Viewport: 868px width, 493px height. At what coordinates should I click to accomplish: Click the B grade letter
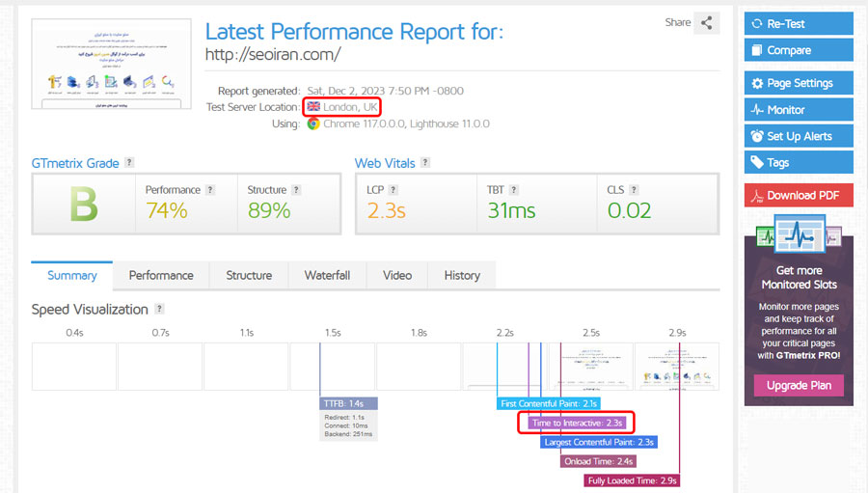tap(84, 205)
